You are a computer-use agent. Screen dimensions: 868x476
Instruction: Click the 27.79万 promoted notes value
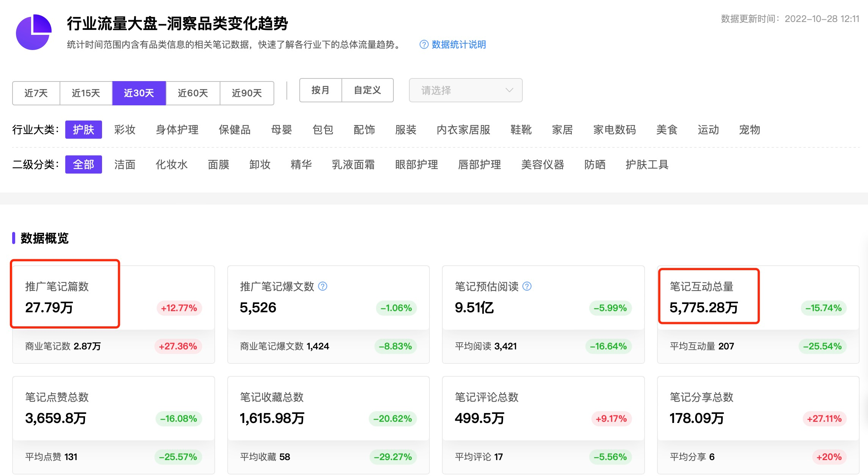(x=49, y=307)
